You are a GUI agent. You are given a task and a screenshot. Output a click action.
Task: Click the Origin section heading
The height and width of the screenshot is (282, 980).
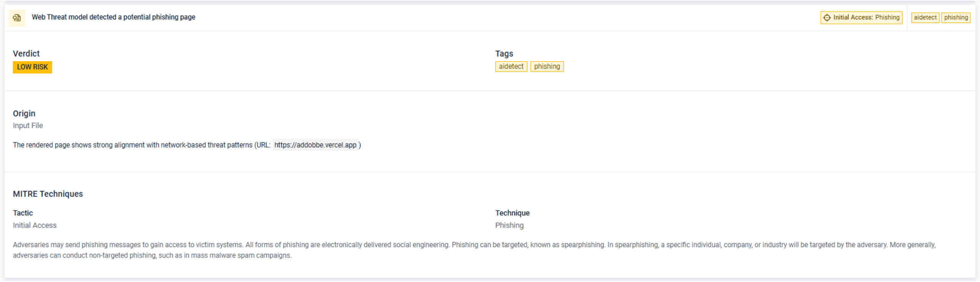tap(24, 113)
